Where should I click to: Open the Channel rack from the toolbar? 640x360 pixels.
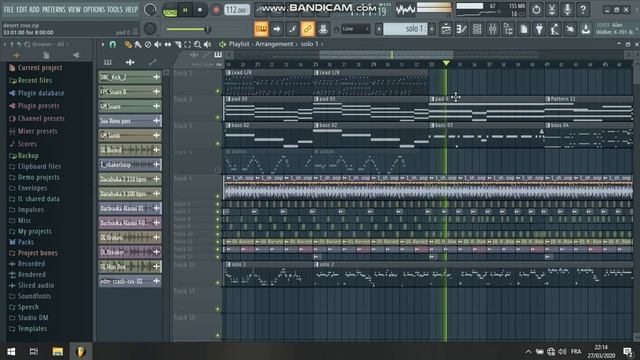(x=477, y=29)
